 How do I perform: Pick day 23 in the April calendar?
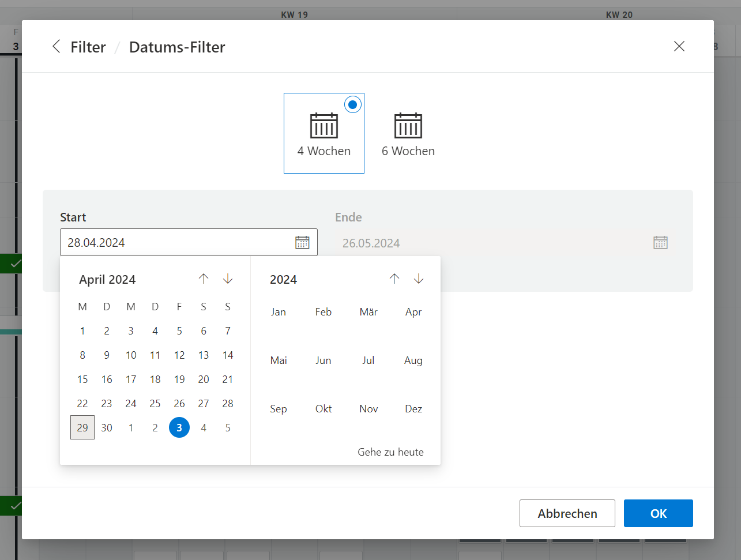point(107,404)
